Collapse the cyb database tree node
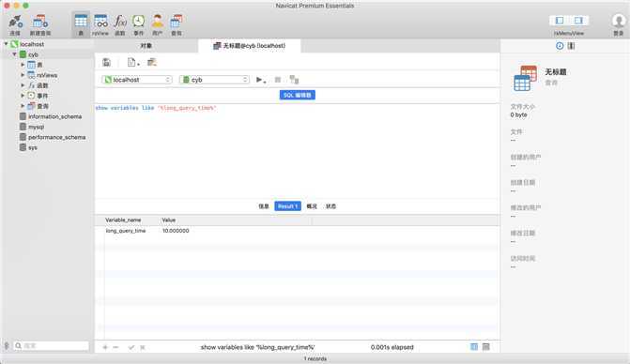Screen dimensions: 630x364 [14, 54]
